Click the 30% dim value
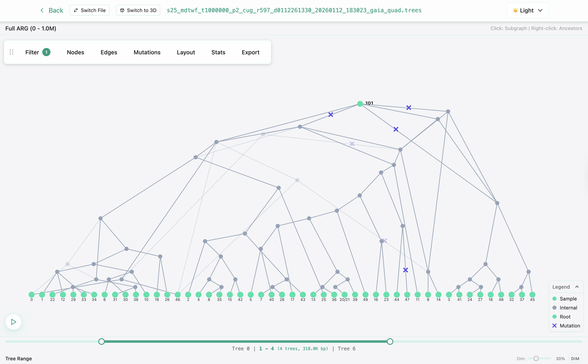588x364 pixels. pyautogui.click(x=560, y=359)
